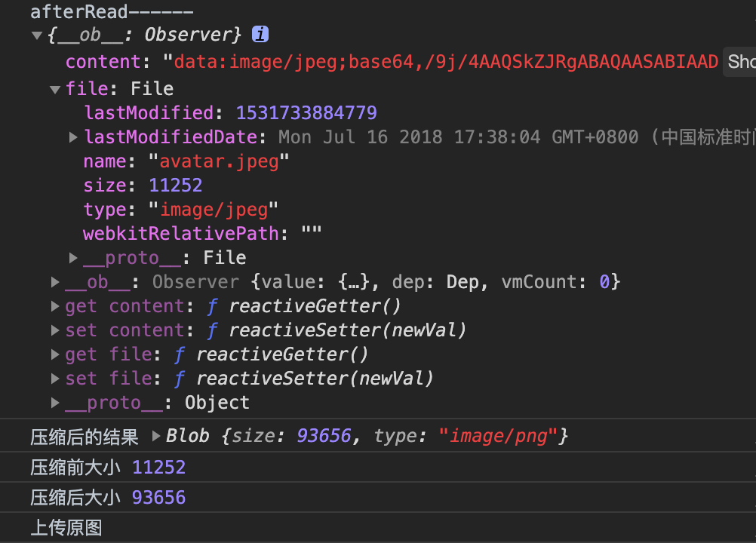The height and width of the screenshot is (543, 756).
Task: Collapse the file: File node
Action: click(x=55, y=89)
